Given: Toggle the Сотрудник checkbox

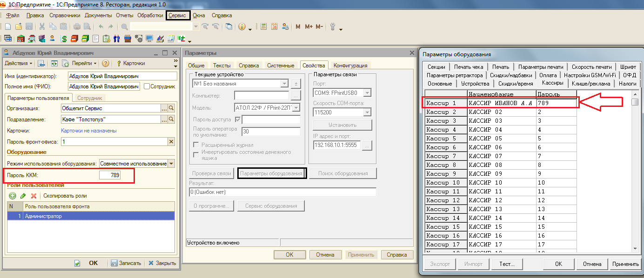Looking at the screenshot, I should click(x=147, y=86).
